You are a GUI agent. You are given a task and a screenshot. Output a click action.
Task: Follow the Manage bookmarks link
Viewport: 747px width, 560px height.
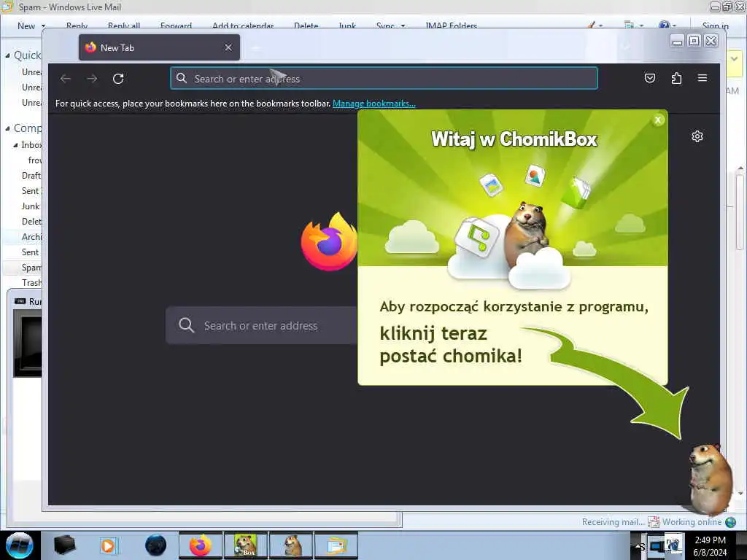374,104
